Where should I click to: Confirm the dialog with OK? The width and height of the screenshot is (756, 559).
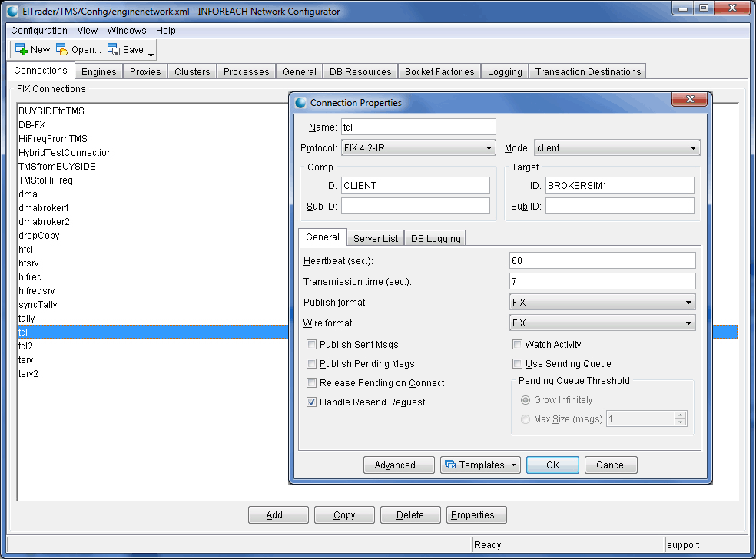click(x=552, y=465)
